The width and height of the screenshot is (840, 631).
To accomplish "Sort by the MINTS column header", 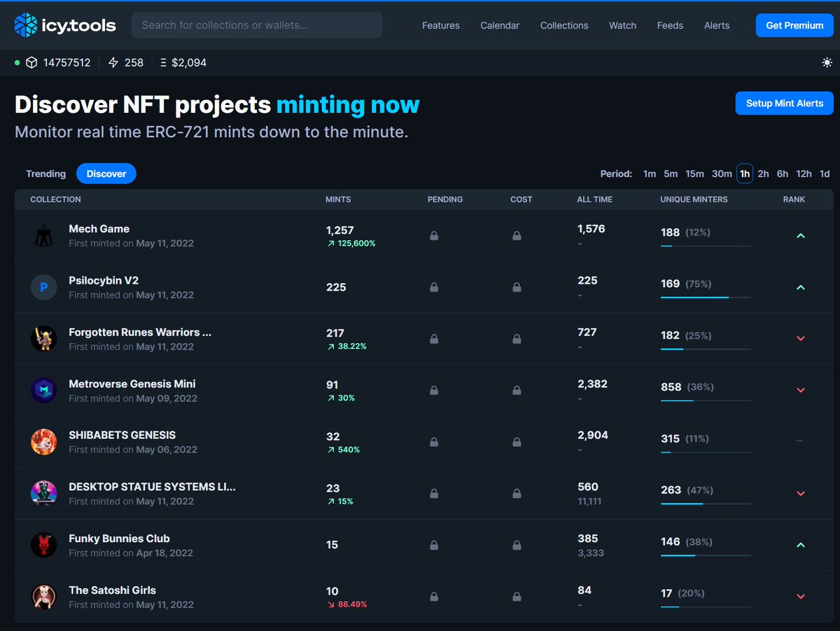I will [x=338, y=200].
